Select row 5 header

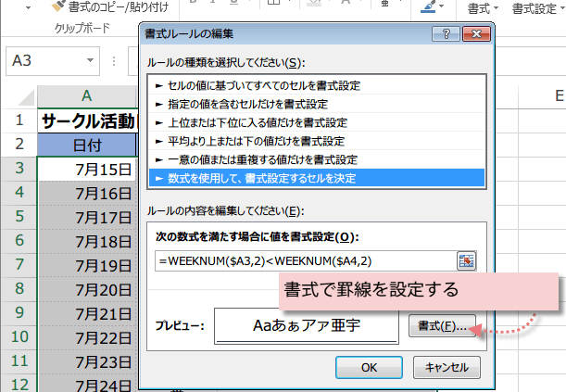(19, 217)
